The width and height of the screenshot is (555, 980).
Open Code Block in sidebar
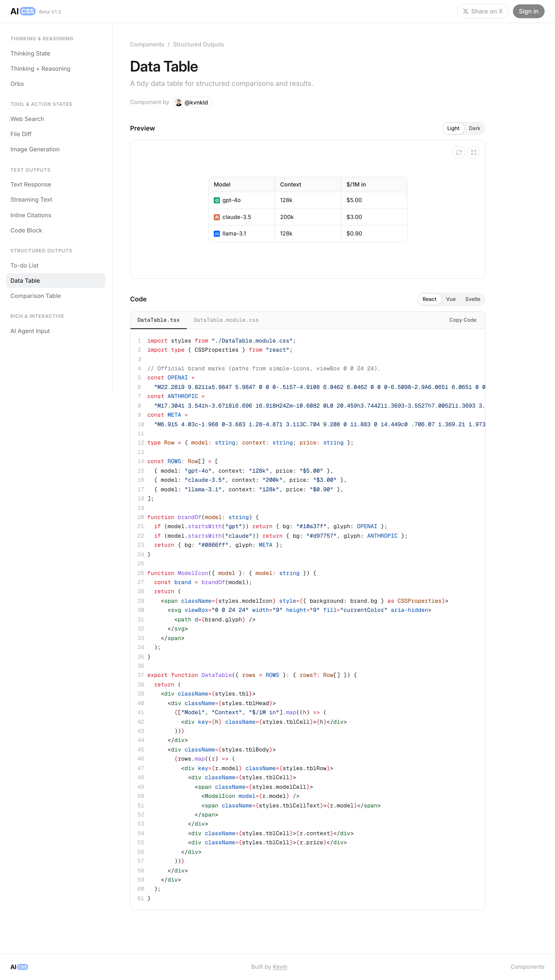tap(56, 231)
